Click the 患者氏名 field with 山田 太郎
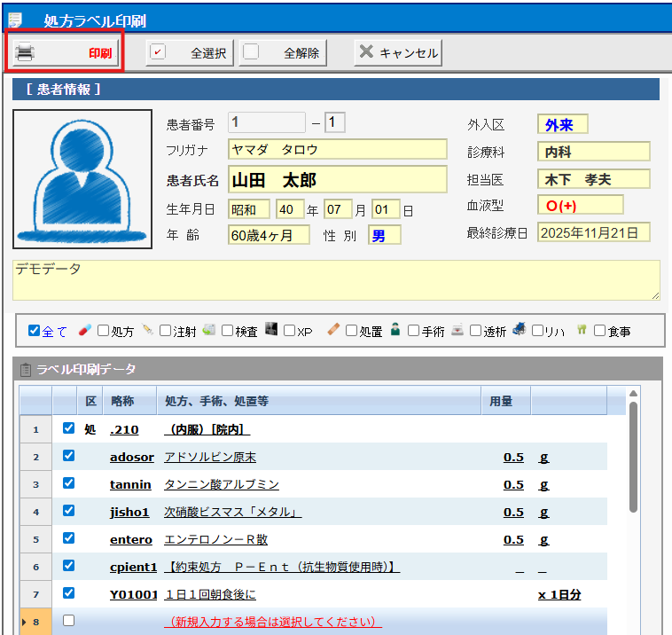The image size is (672, 635). coord(337,180)
